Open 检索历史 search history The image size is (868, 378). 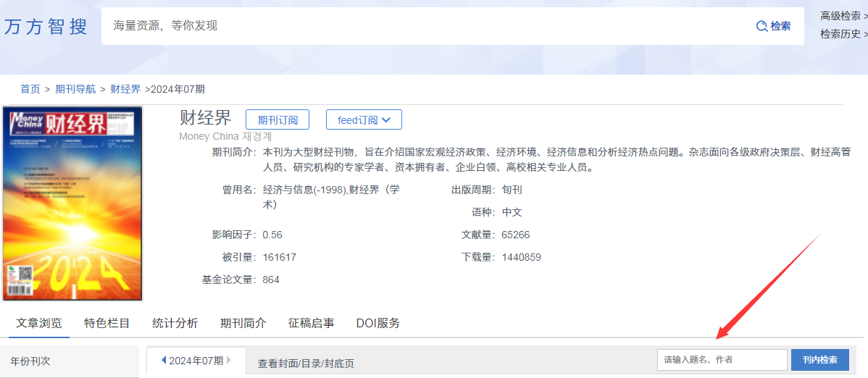(843, 34)
